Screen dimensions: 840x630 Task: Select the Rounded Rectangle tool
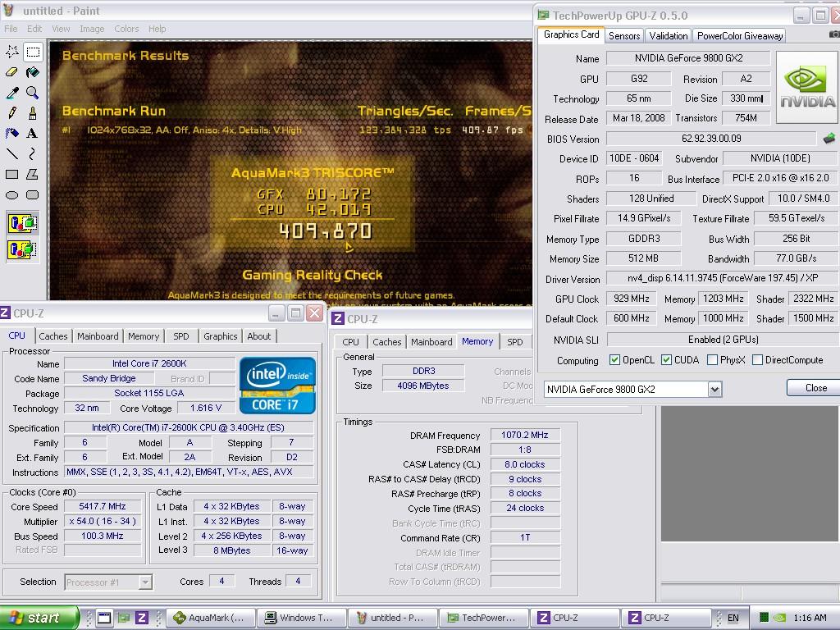[x=33, y=195]
